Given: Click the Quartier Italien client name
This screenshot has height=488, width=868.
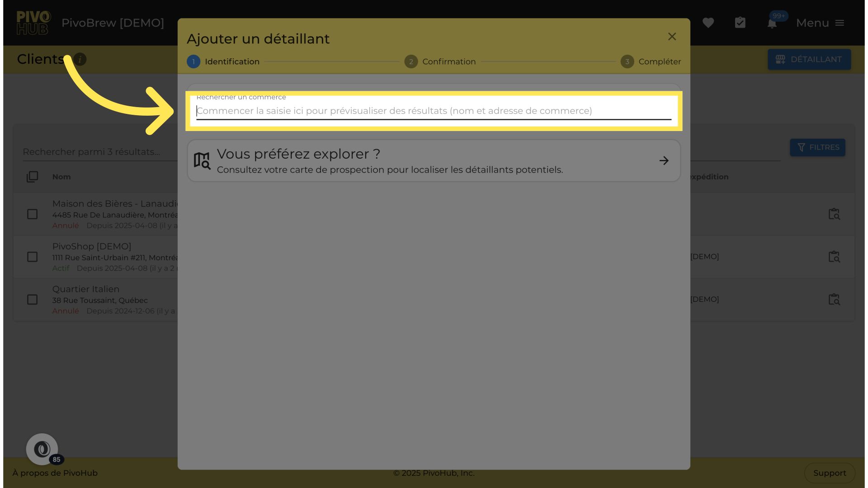Looking at the screenshot, I should pyautogui.click(x=86, y=289).
